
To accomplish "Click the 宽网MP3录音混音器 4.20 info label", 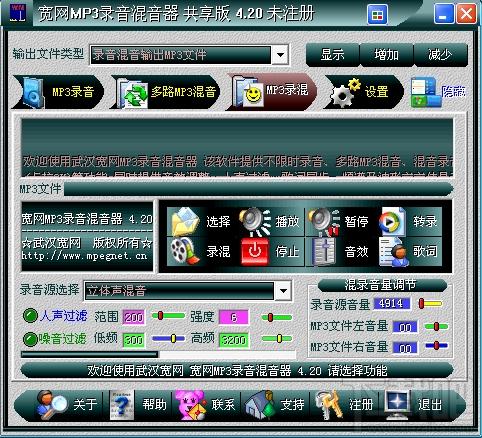I will pos(87,219).
